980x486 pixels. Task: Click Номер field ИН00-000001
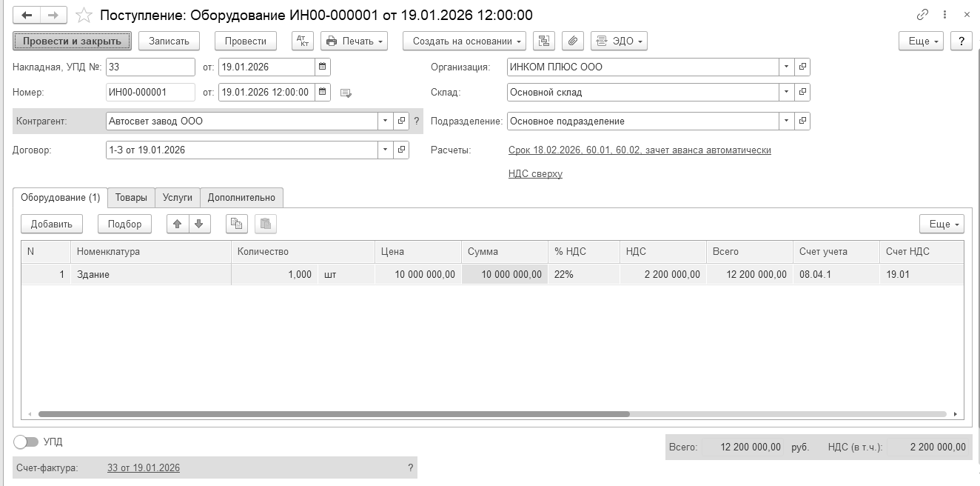pyautogui.click(x=150, y=93)
